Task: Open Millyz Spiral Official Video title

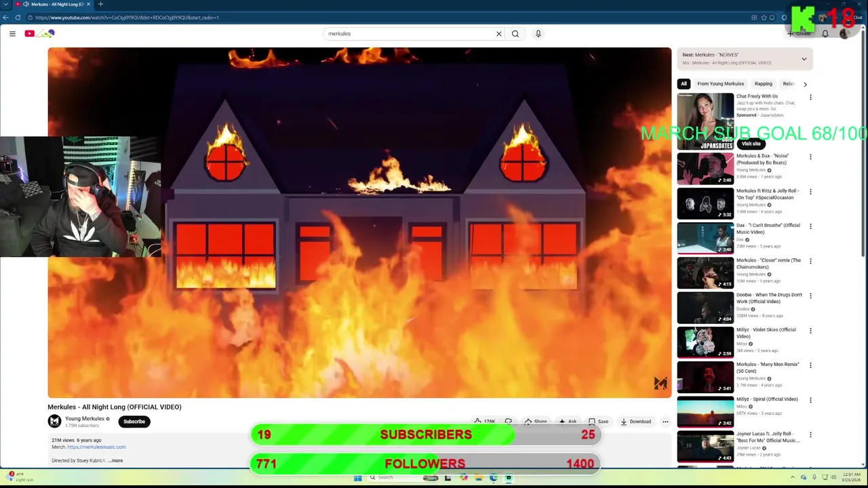Action: tap(767, 399)
